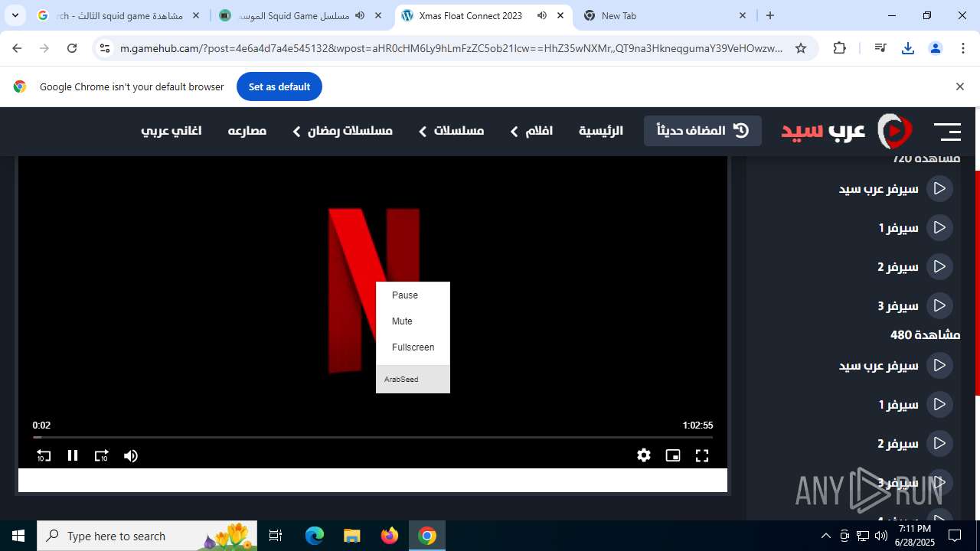Open the Windows Start menu
The width and height of the screenshot is (980, 551).
(18, 536)
